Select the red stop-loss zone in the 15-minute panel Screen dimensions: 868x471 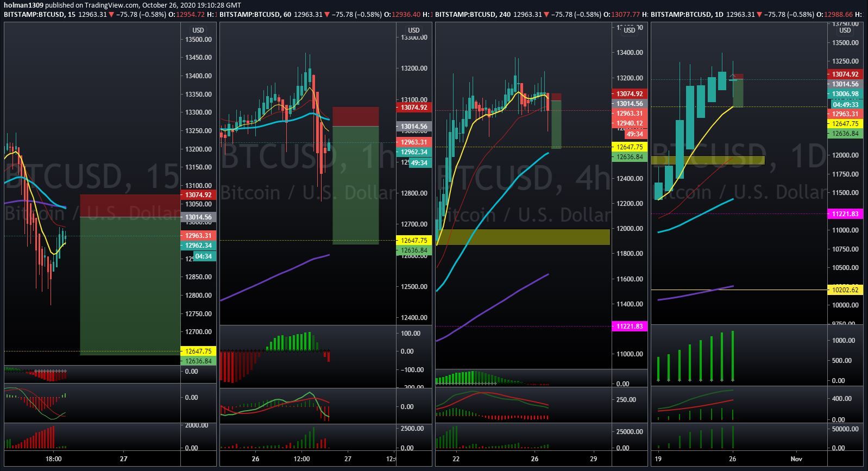coord(130,206)
